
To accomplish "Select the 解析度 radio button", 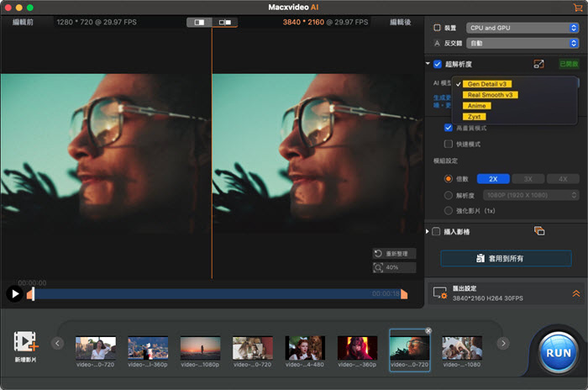I will click(449, 194).
